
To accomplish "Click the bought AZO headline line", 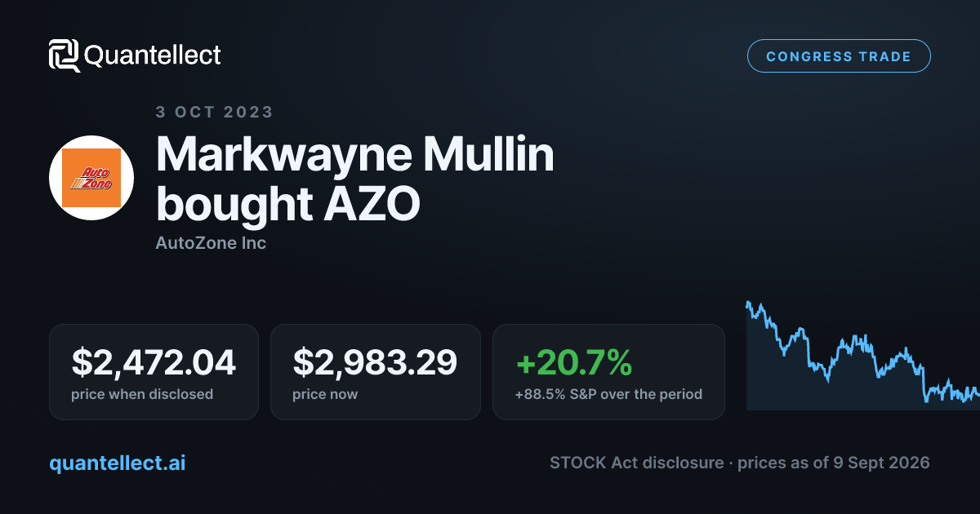I will pos(287,204).
